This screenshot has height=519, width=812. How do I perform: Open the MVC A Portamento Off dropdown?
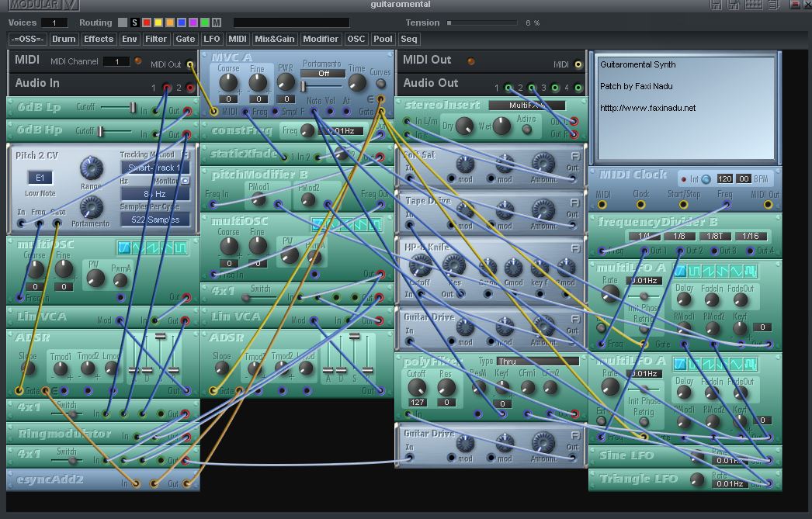(323, 74)
